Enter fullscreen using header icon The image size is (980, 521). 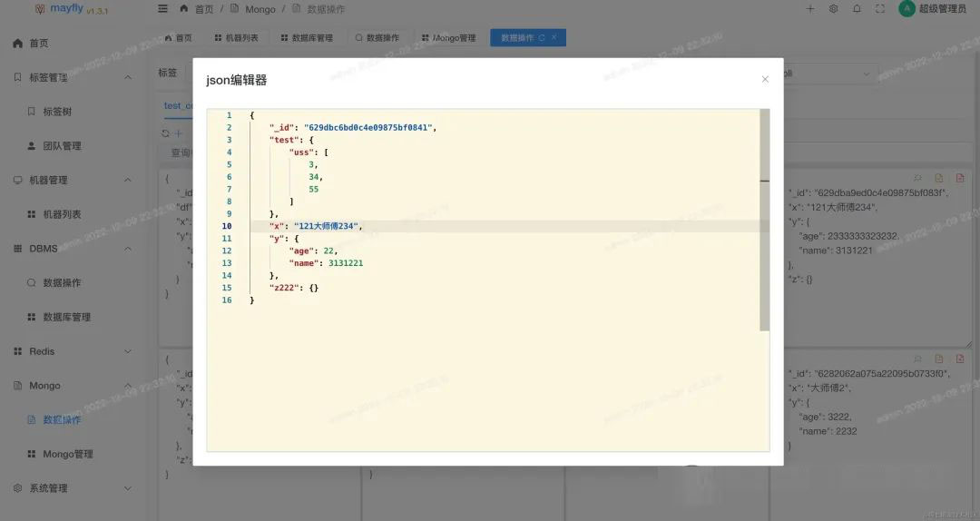(x=879, y=9)
